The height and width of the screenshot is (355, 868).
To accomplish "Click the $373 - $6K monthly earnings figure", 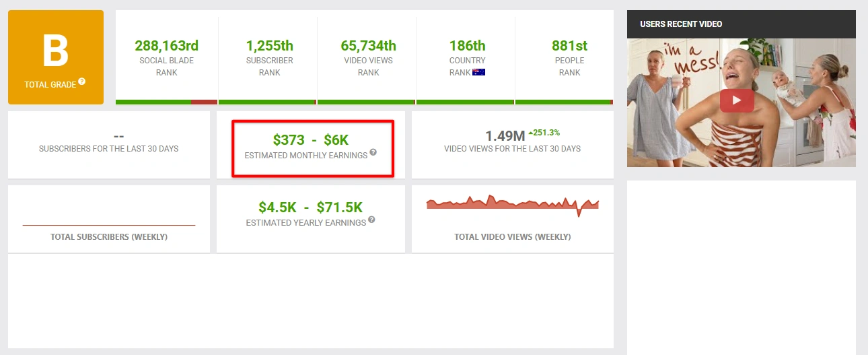I will (311, 140).
